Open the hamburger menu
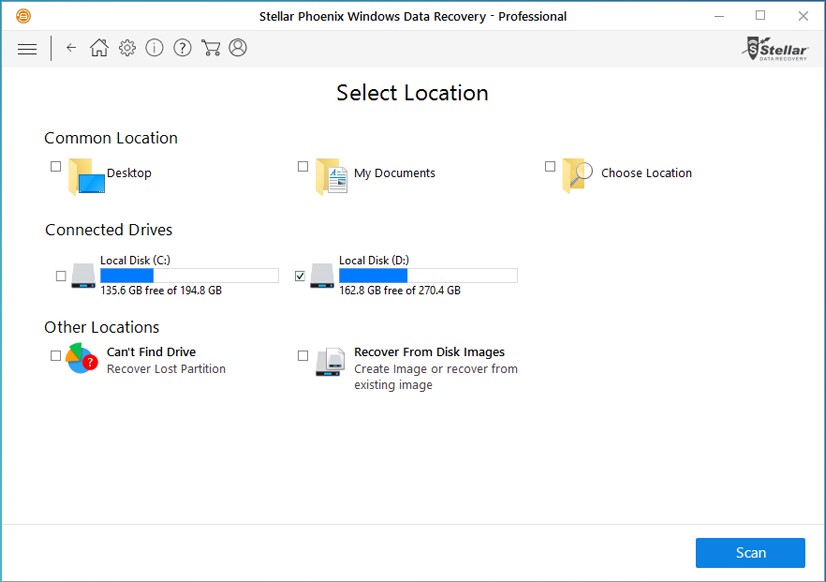 27,49
